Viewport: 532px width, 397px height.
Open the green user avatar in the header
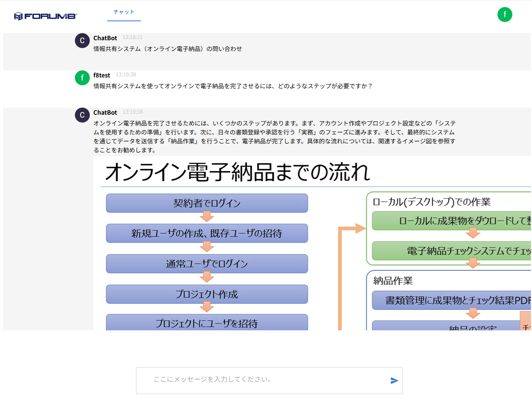point(504,15)
